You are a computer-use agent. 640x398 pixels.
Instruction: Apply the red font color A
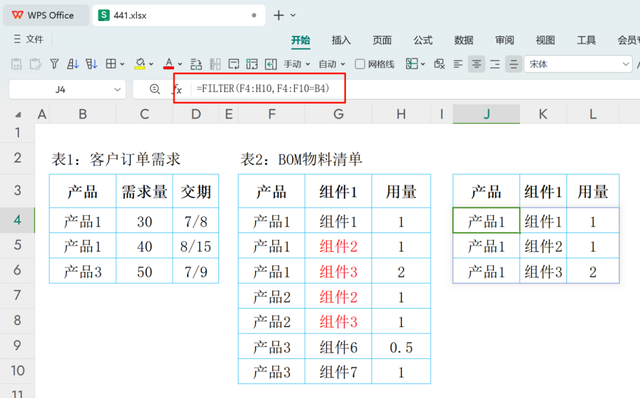168,64
